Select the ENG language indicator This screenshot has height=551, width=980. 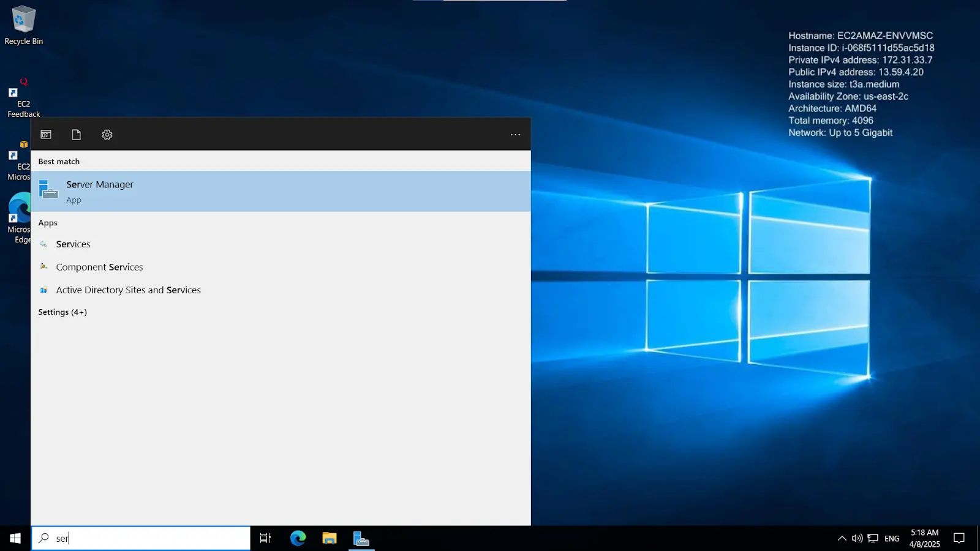pyautogui.click(x=891, y=538)
